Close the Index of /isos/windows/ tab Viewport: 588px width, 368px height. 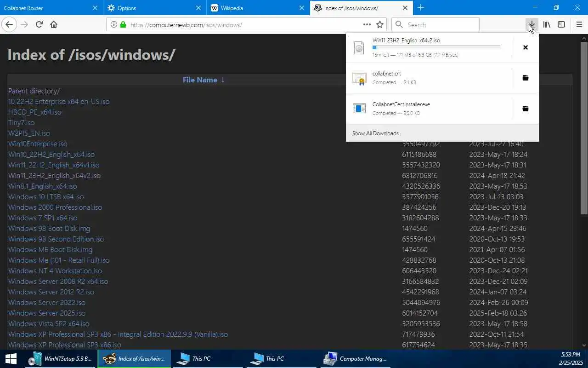[405, 8]
